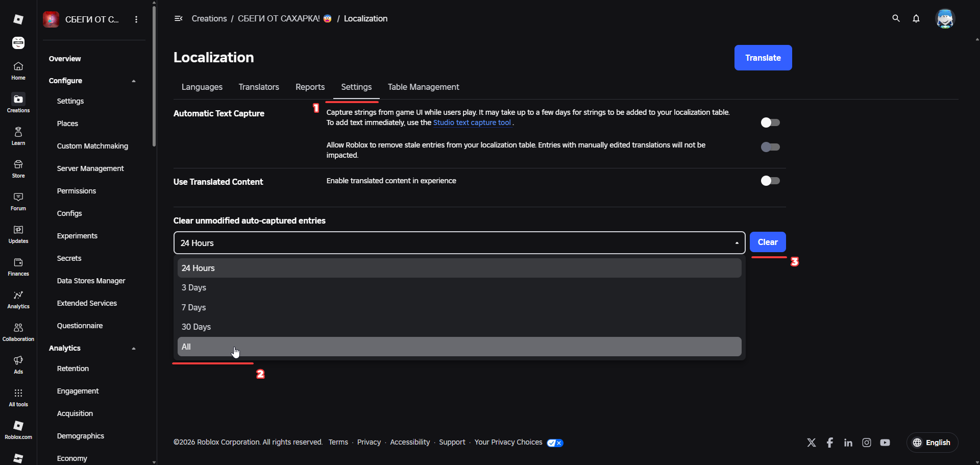The width and height of the screenshot is (980, 465).
Task: Switch to the Table Management tab
Action: [423, 87]
